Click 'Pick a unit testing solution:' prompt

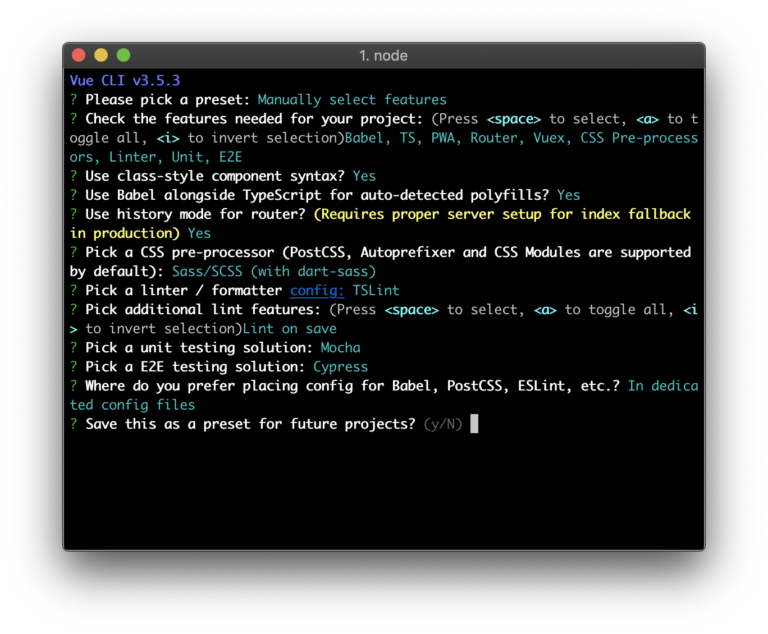click(x=198, y=347)
